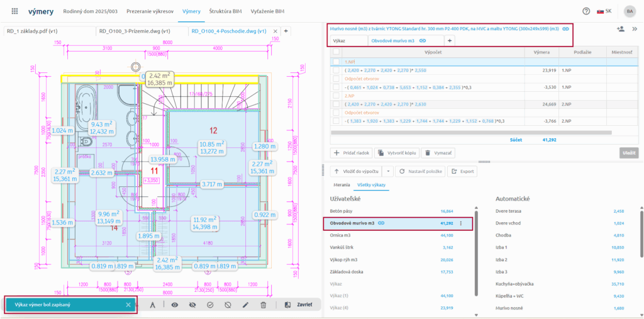The width and height of the screenshot is (644, 319).
Task: Show measurements with the eye icon
Action: point(175,305)
